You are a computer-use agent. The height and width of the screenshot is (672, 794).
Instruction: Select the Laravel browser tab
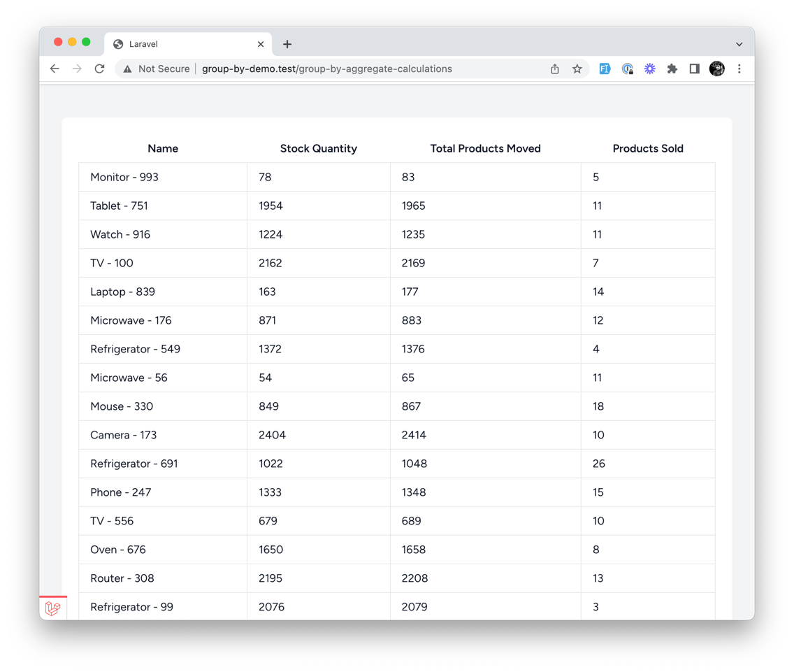[189, 44]
